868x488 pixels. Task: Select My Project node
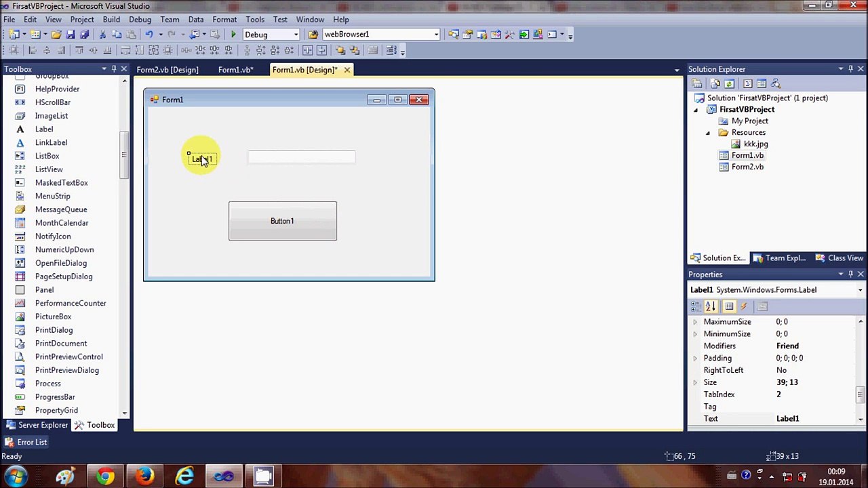click(x=749, y=121)
